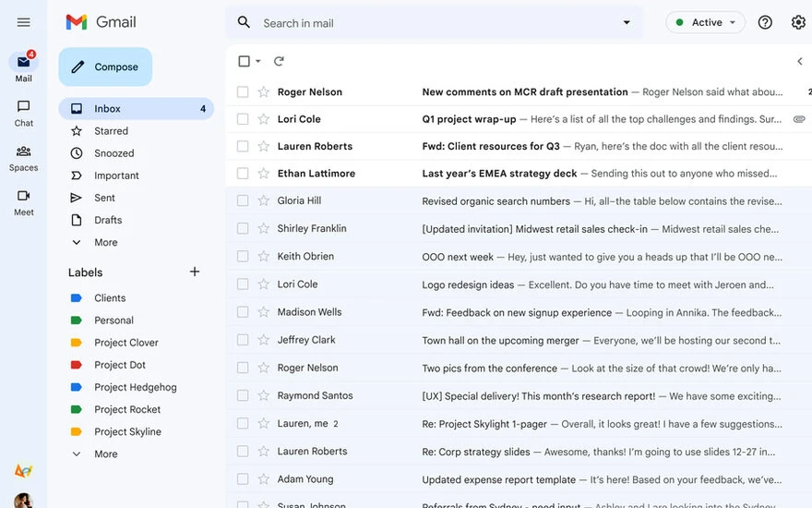812x508 pixels.
Task: Open the search options dropdown arrow
Action: pos(627,22)
